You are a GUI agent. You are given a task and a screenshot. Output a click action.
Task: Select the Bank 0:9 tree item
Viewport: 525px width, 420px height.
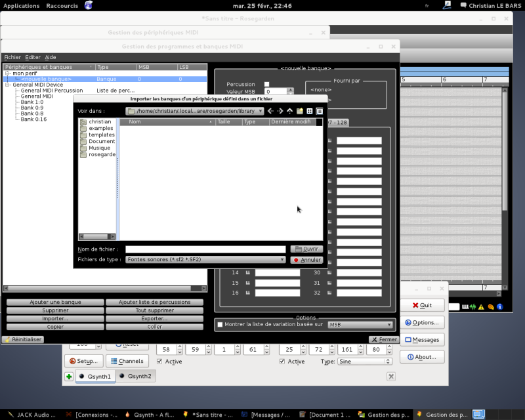(x=32, y=108)
